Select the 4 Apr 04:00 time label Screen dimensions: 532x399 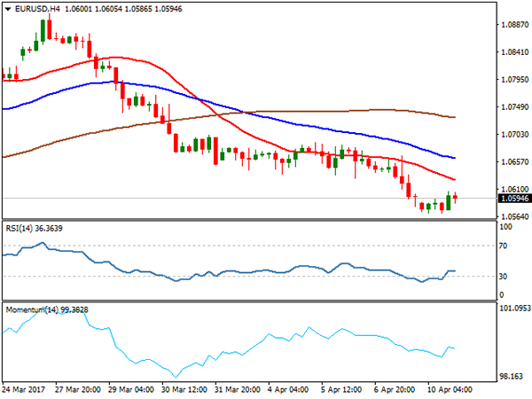click(x=287, y=389)
